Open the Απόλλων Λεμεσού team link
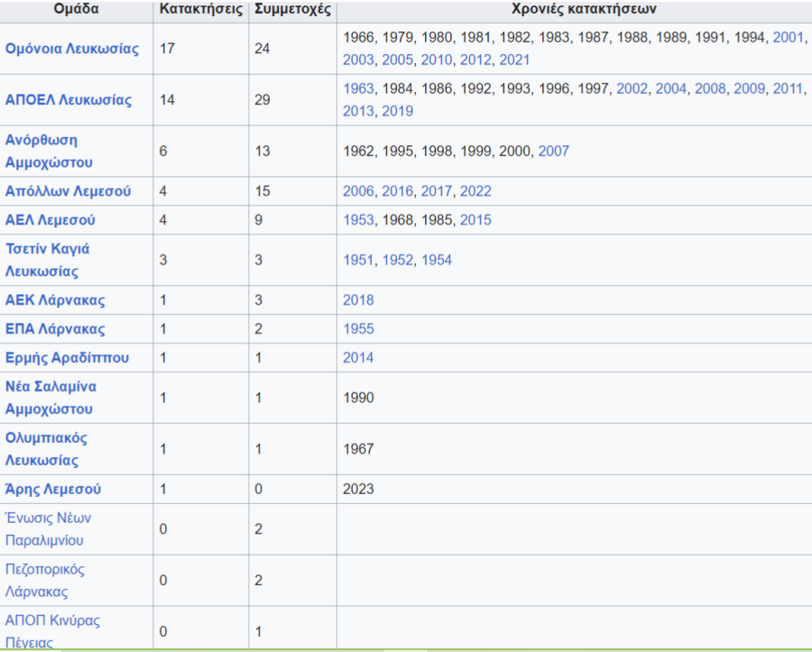The height and width of the screenshot is (652, 812). 68,191
